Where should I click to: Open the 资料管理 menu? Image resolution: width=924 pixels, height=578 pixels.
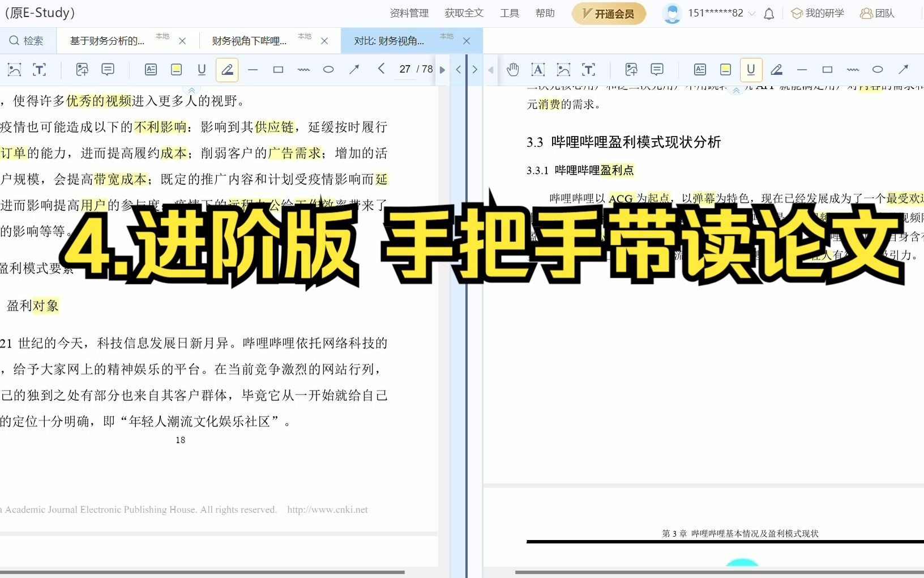409,13
